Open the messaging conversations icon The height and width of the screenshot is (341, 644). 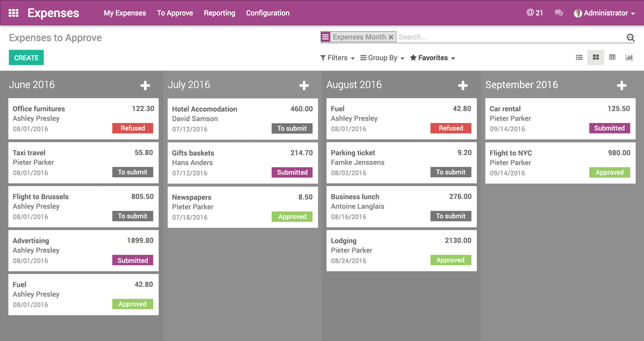pos(559,12)
